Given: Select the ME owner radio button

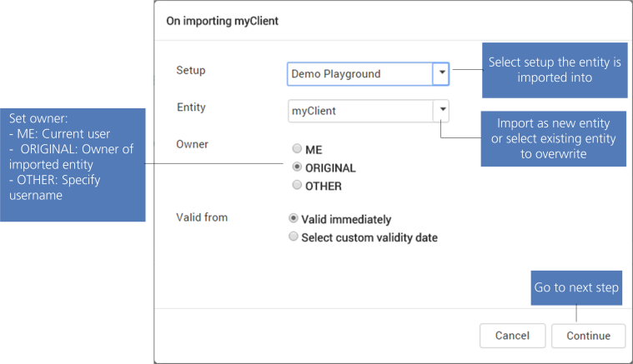Looking at the screenshot, I should (296, 149).
